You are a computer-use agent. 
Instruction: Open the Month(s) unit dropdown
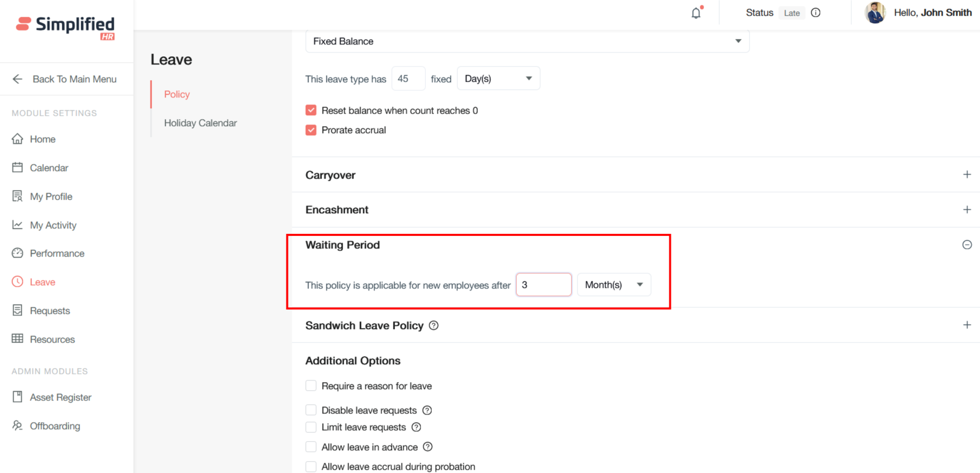click(x=614, y=285)
